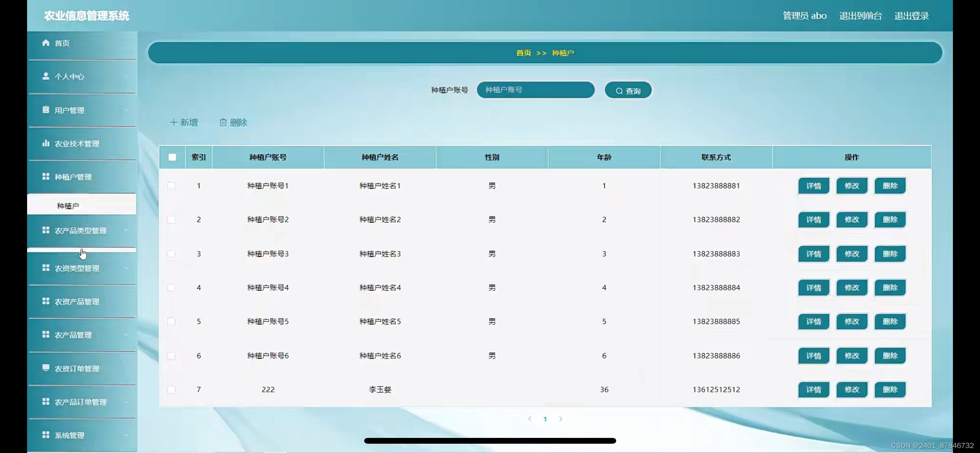Open 详情 for 李玉婺

click(x=814, y=390)
